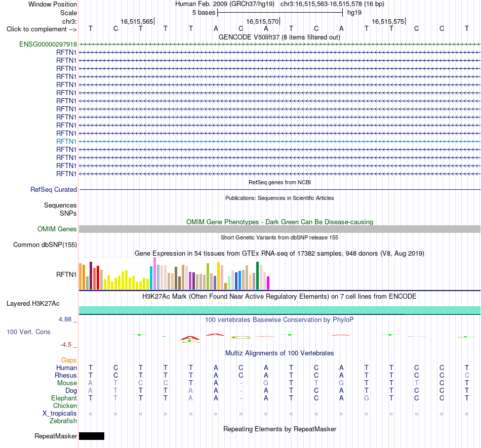Select the Mouse alignment row label
The height and width of the screenshot is (448, 481).
pos(67,383)
